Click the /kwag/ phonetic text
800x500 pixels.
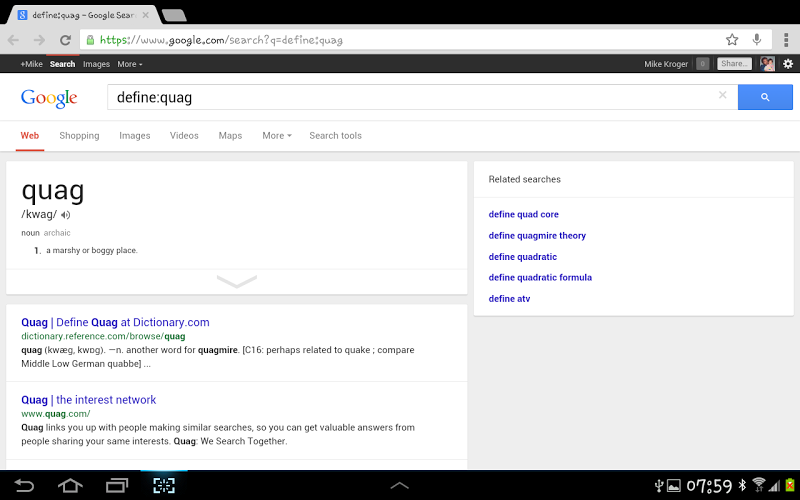(x=39, y=214)
